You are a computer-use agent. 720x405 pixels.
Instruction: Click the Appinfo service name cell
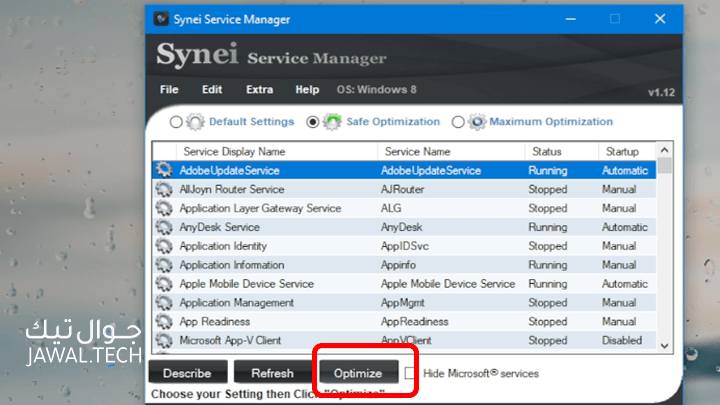pyautogui.click(x=398, y=265)
